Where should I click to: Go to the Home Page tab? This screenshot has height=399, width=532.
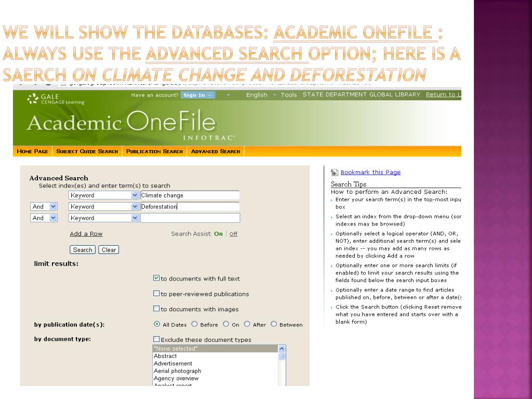click(x=32, y=151)
